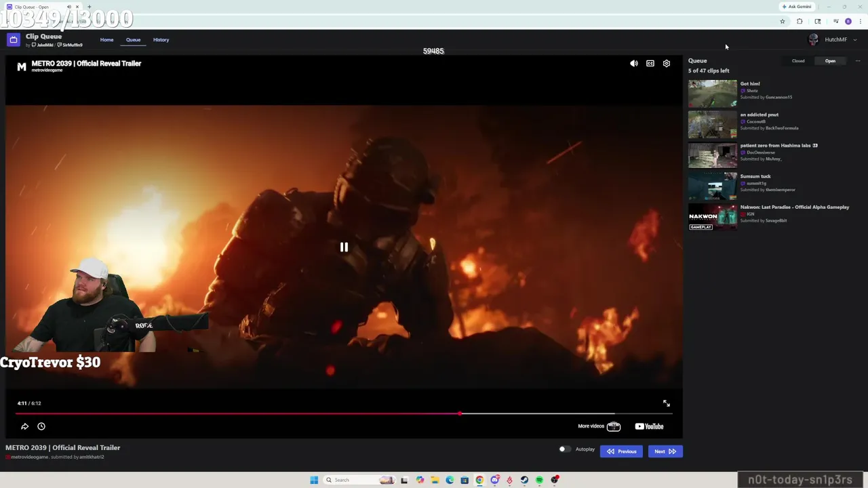Expand the HutchMF account dropdown
Screen dimensions: 868x488
pos(854,40)
